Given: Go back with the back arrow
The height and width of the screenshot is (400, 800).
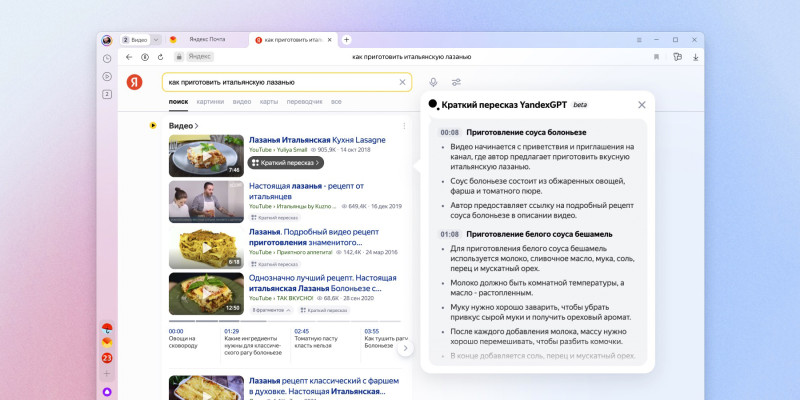Looking at the screenshot, I should click(130, 57).
